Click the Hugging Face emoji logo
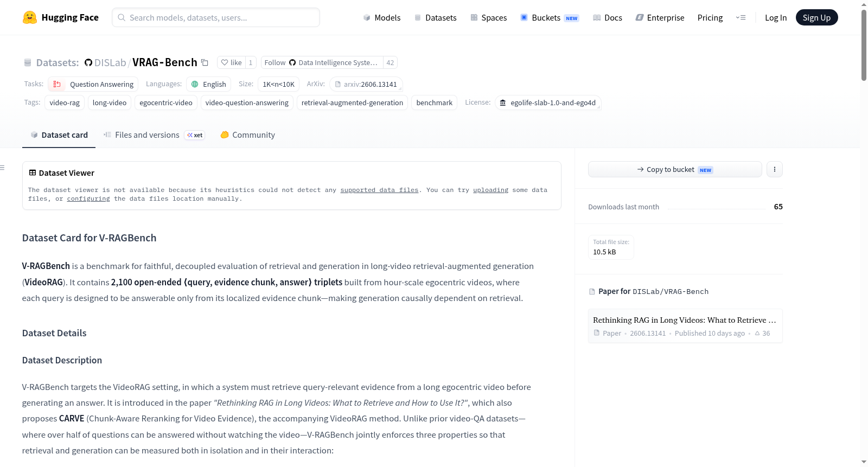The width and height of the screenshot is (868, 467). click(30, 17)
